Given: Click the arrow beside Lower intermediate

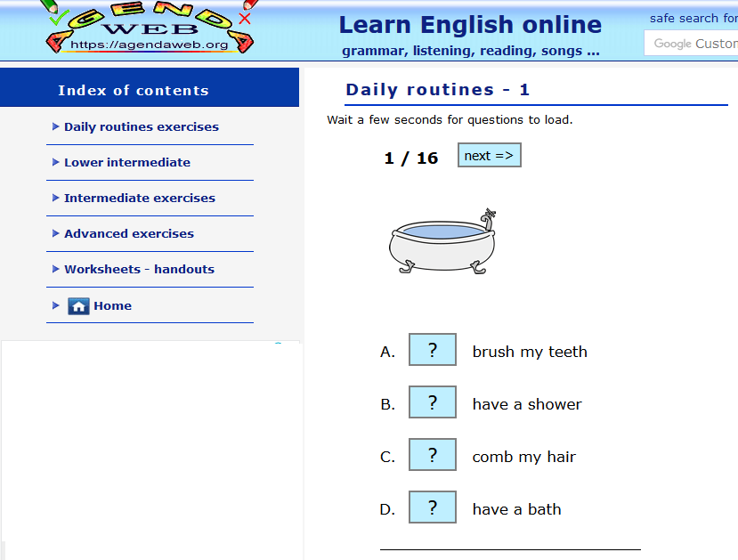Looking at the screenshot, I should pos(56,162).
